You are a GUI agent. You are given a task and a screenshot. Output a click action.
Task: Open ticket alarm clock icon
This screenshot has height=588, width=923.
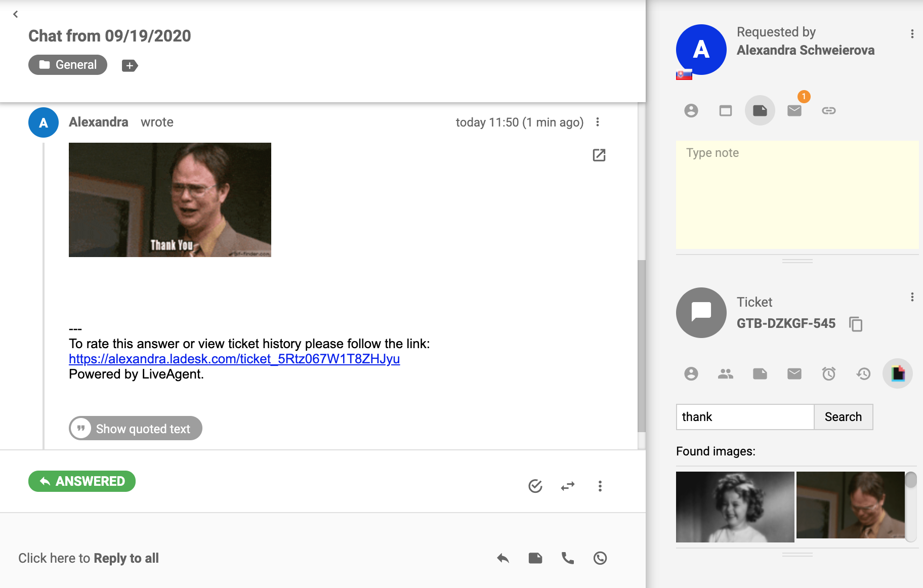pyautogui.click(x=829, y=374)
